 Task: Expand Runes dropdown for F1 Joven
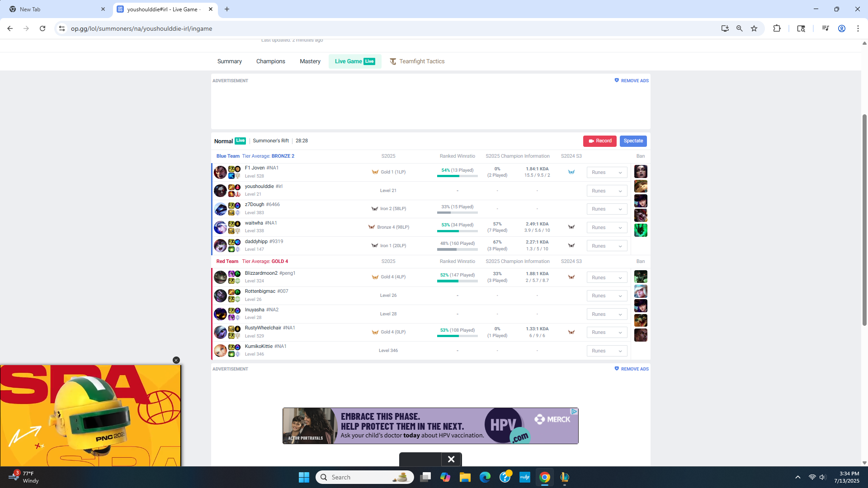(607, 172)
